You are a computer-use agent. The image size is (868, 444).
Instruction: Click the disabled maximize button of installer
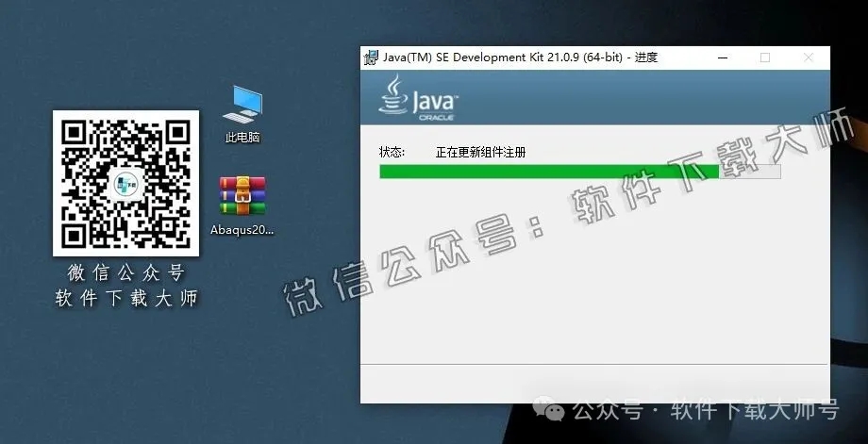765,58
